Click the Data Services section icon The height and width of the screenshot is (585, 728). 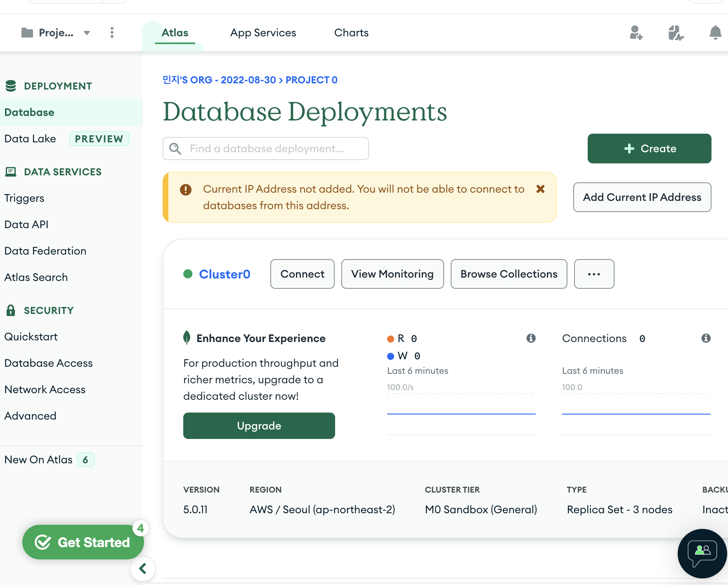point(11,172)
